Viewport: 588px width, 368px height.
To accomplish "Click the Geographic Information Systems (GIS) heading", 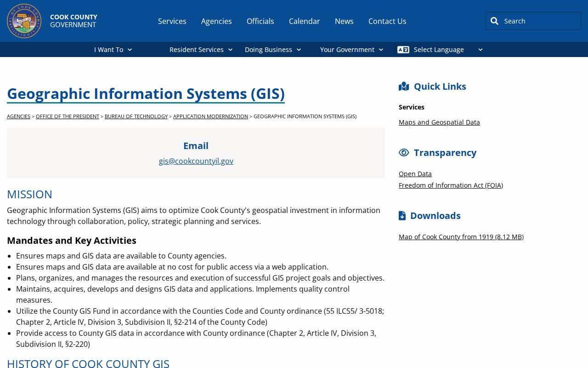I will (146, 93).
